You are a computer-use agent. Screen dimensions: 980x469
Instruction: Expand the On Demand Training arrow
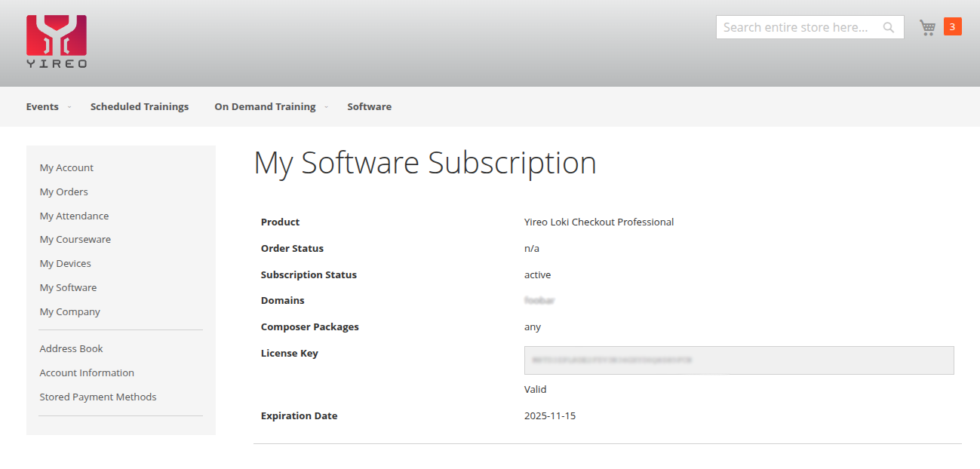point(327,107)
